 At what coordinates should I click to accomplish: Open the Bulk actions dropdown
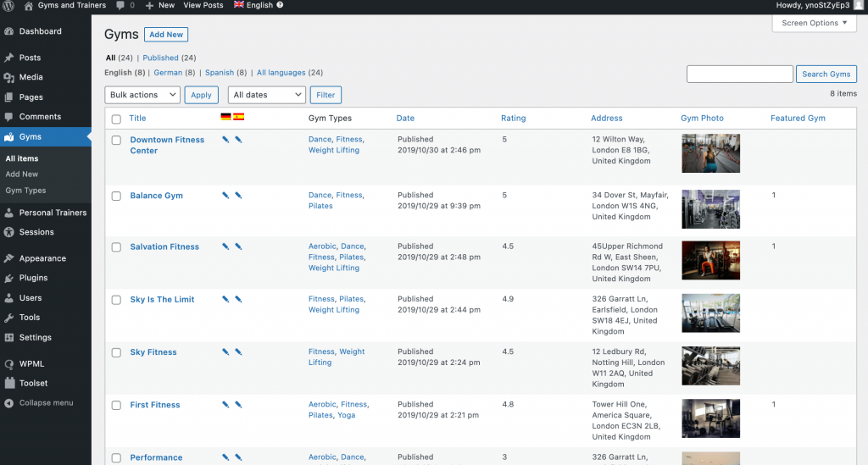(142, 95)
